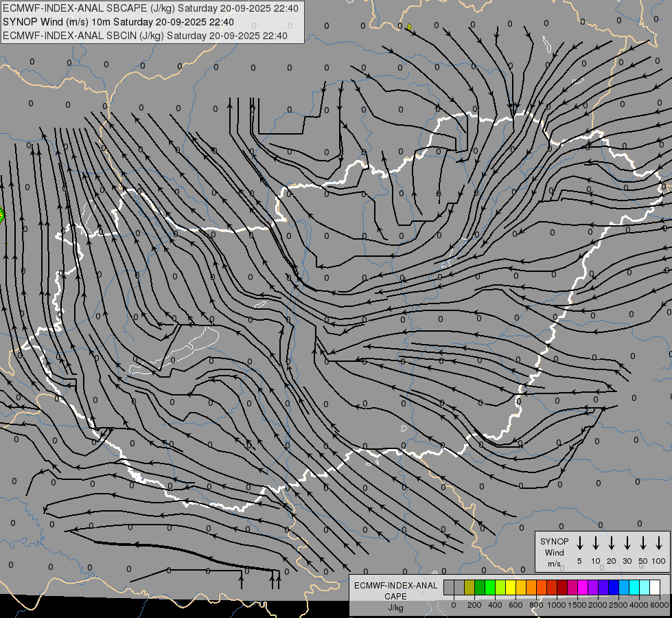
Task: Pick the dark red CAPE swatch
Action: coord(562,587)
